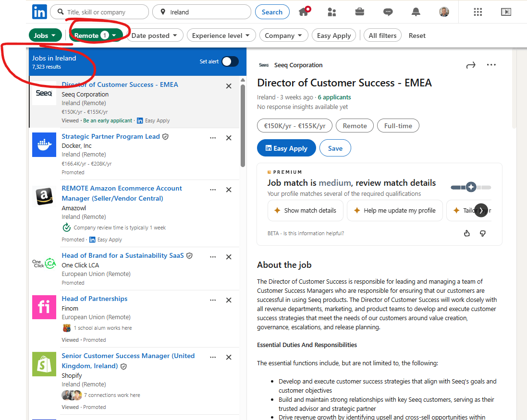Click the job match level indicator
Viewport: 527px width, 420px height.
[471, 187]
